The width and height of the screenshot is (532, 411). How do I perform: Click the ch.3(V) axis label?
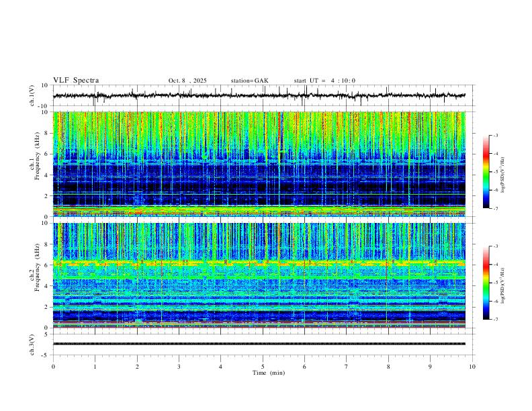[x=32, y=345]
